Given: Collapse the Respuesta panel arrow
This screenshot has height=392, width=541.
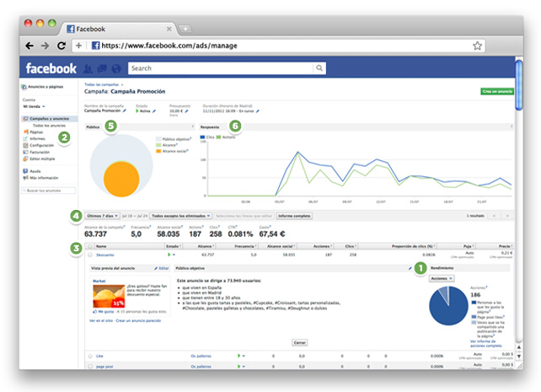Looking at the screenshot, I should point(512,127).
